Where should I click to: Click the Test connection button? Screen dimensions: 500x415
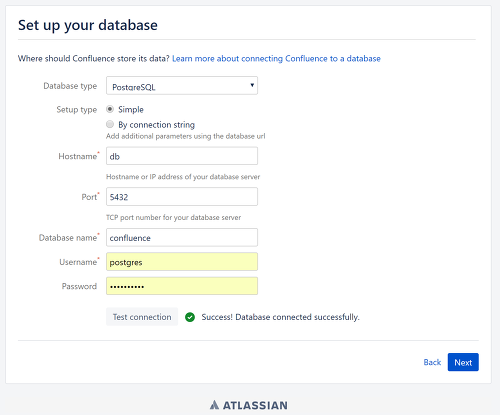tap(142, 317)
